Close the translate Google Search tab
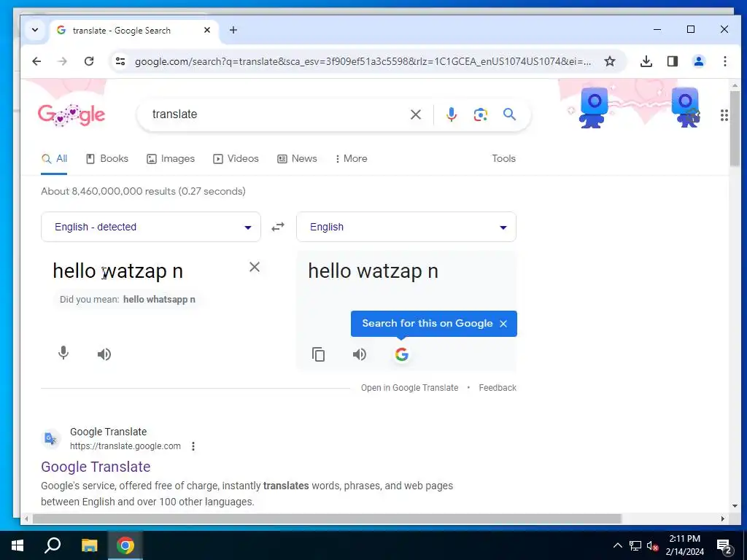The width and height of the screenshot is (747, 560). [x=206, y=30]
